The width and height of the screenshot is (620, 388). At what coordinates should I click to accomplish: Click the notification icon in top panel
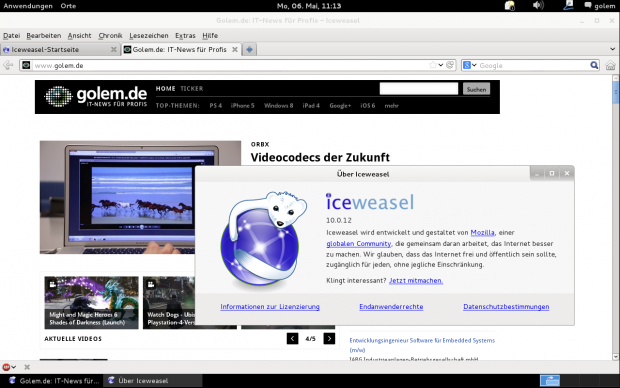pos(510,6)
